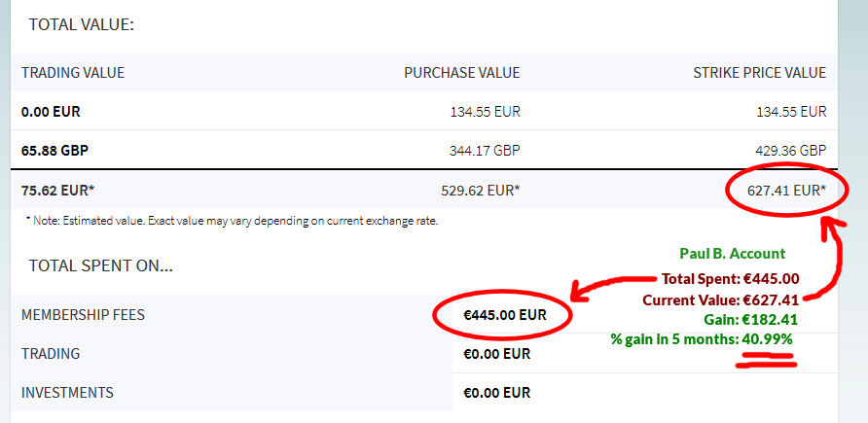Click the underlined 40.99% gain figure
The image size is (868, 423).
pyautogui.click(x=767, y=339)
